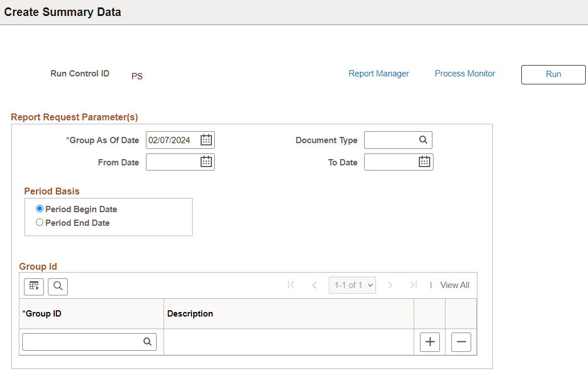Select the Period Begin Date option

[39, 208]
